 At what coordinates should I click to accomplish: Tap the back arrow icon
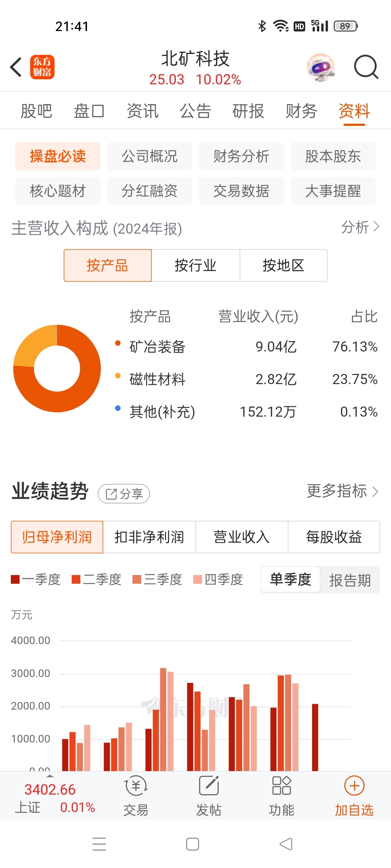click(16, 67)
